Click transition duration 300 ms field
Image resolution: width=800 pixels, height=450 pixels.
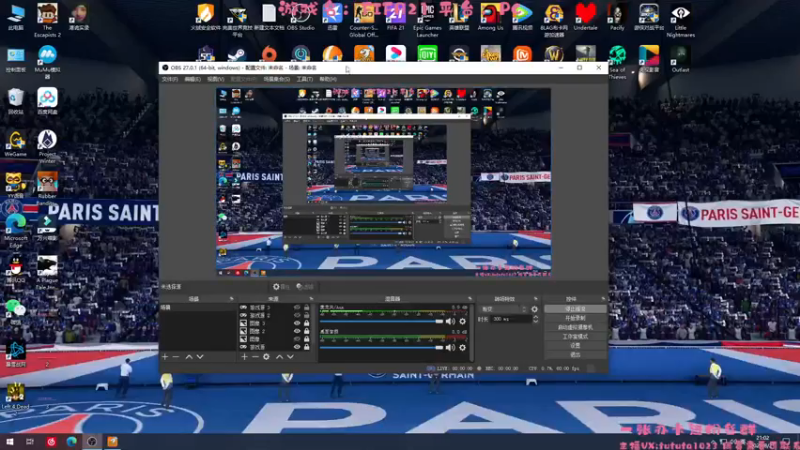point(511,319)
